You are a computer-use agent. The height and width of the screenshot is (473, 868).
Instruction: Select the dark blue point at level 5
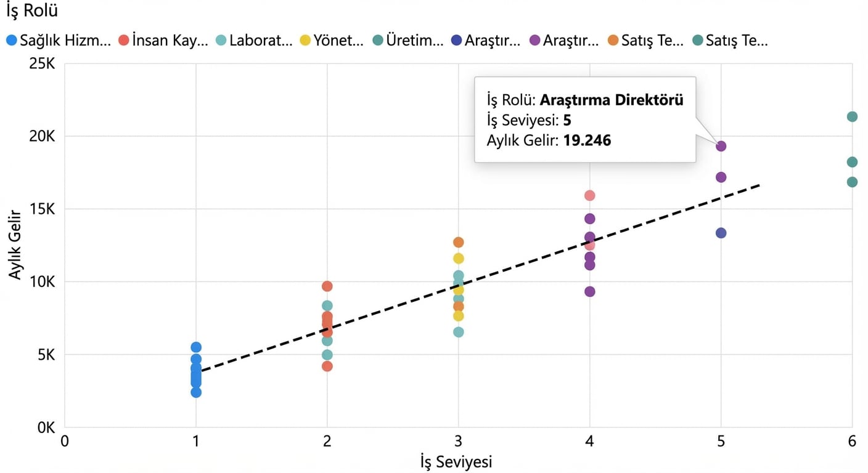click(721, 233)
